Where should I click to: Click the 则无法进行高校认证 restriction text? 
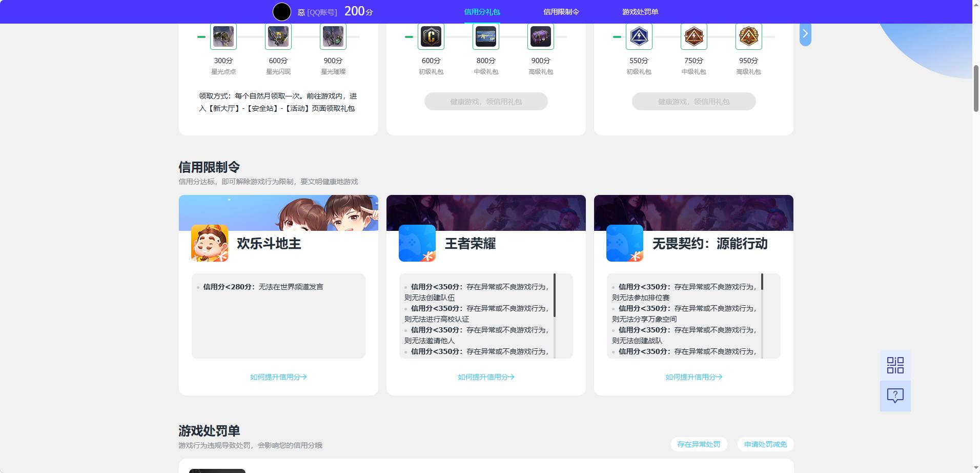click(437, 319)
